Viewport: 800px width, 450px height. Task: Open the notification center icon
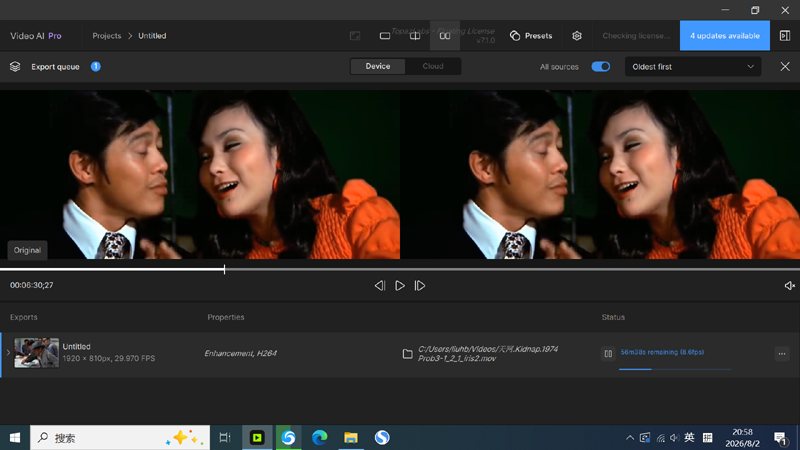(x=780, y=438)
